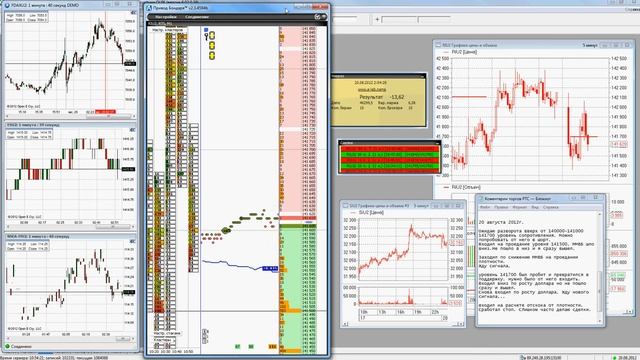Click the checkmark icon in Привод Бондаря toolbar

[318, 17]
